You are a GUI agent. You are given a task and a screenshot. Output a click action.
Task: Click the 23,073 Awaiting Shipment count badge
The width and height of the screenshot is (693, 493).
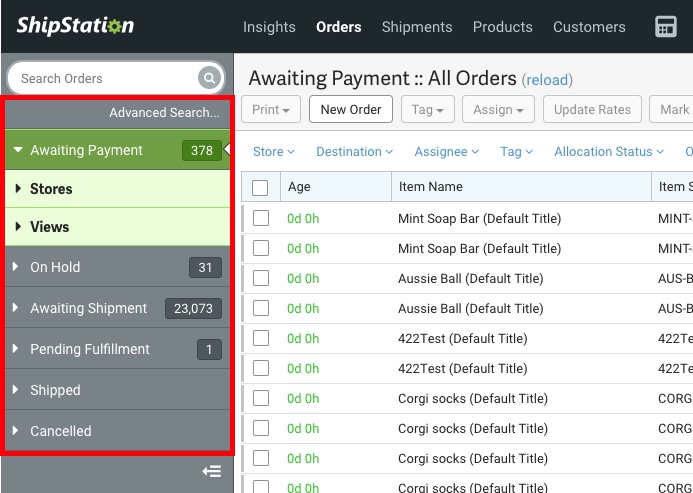(193, 308)
